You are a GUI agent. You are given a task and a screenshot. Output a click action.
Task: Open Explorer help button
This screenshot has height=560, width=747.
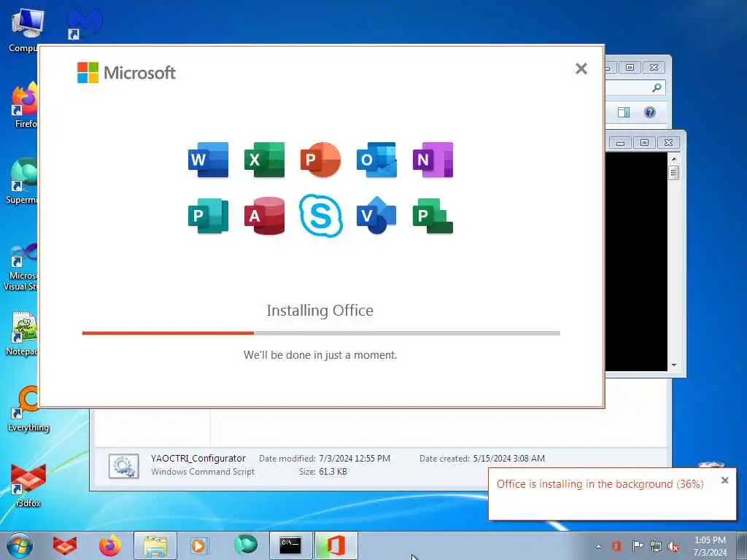tap(650, 112)
